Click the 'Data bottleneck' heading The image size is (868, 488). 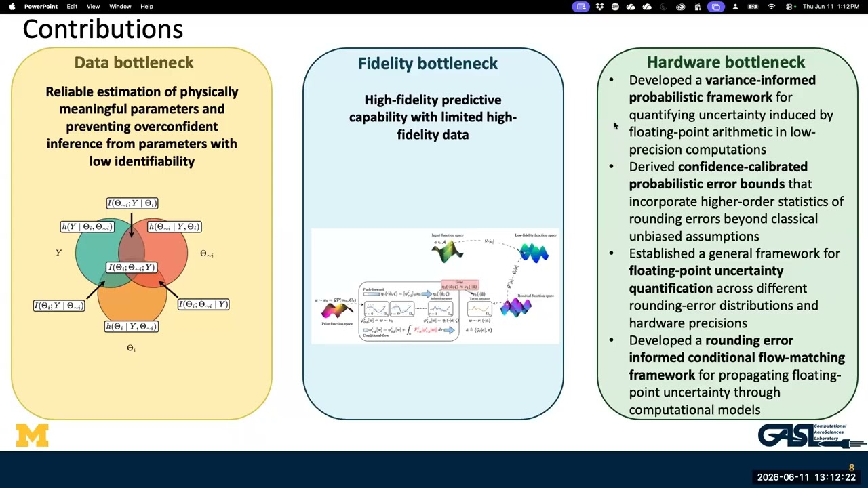pos(134,62)
